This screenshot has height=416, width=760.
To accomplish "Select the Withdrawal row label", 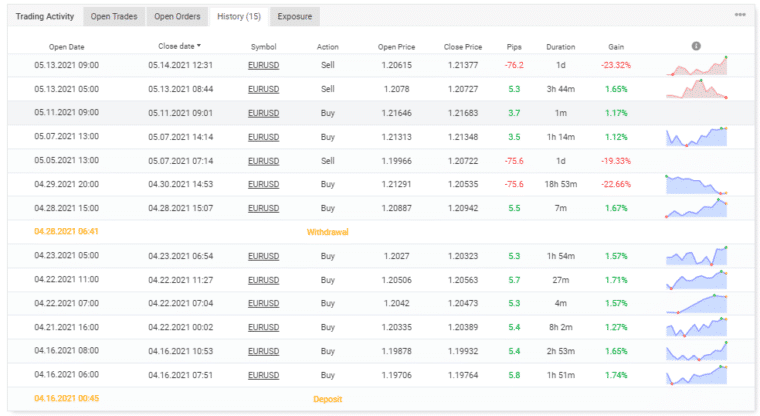I will (x=327, y=232).
